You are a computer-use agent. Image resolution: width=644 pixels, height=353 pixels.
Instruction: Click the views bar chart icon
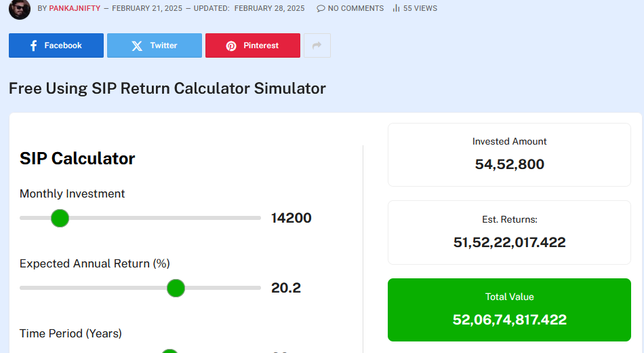point(396,8)
